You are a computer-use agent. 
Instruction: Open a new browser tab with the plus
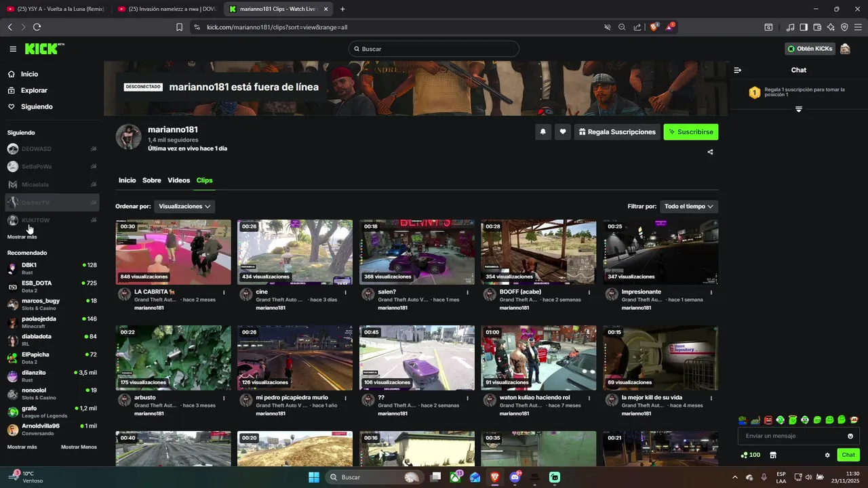342,9
